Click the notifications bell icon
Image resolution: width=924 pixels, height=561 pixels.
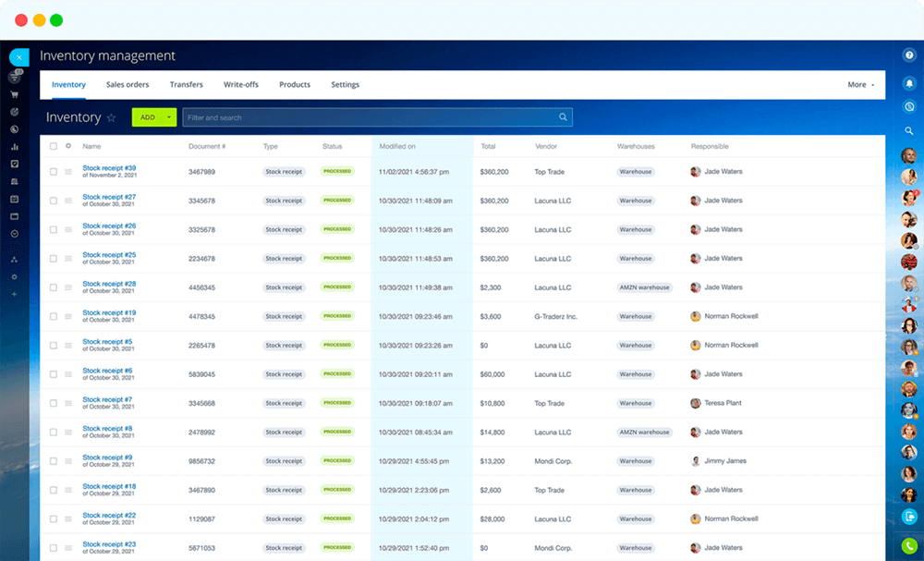(x=909, y=81)
